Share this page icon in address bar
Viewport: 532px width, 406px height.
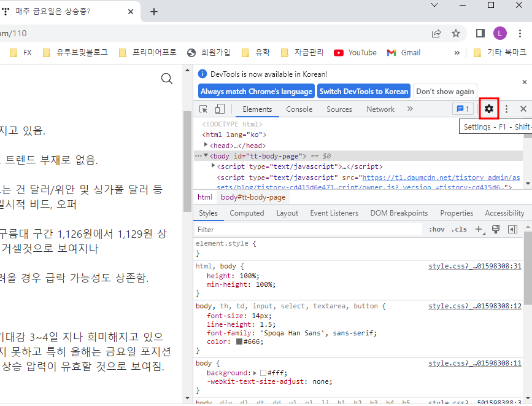coord(436,33)
